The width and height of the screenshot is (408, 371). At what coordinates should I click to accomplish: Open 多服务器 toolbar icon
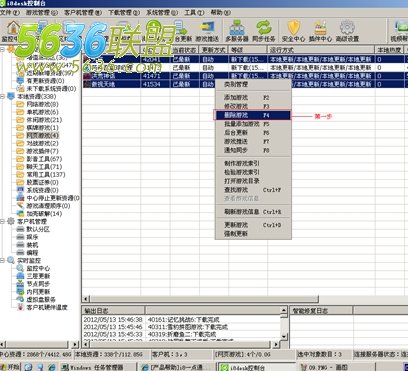[237, 31]
